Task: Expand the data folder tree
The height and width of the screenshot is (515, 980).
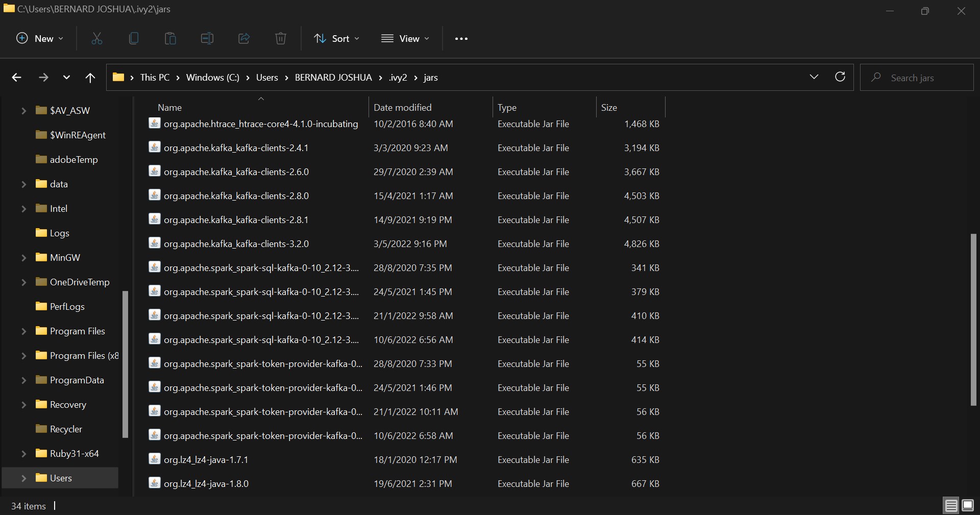Action: pyautogui.click(x=23, y=184)
